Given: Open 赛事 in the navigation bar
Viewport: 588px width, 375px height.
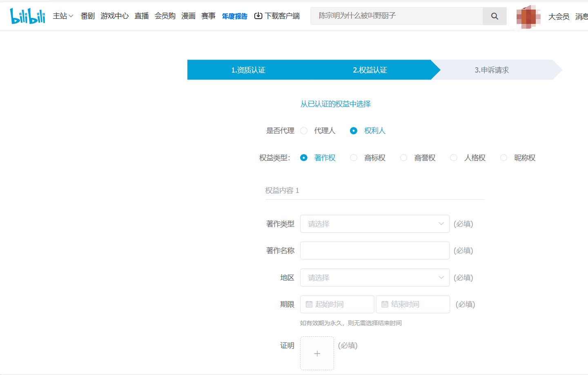Looking at the screenshot, I should [208, 16].
